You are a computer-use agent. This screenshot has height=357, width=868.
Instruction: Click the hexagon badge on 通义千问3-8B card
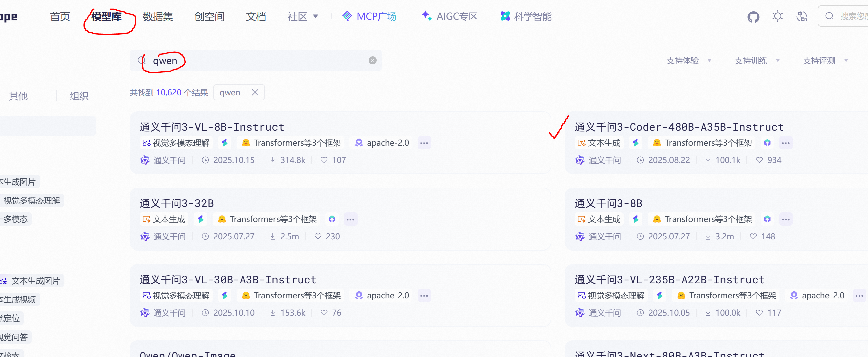767,219
